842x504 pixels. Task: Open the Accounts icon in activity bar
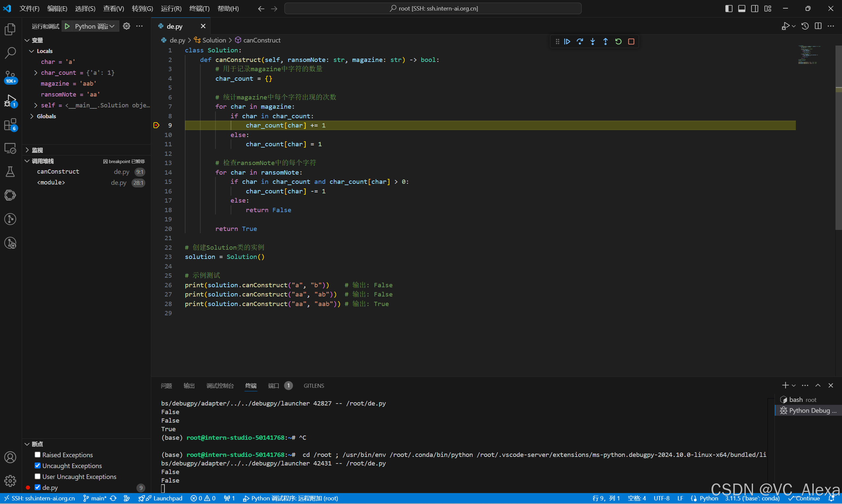click(x=10, y=458)
